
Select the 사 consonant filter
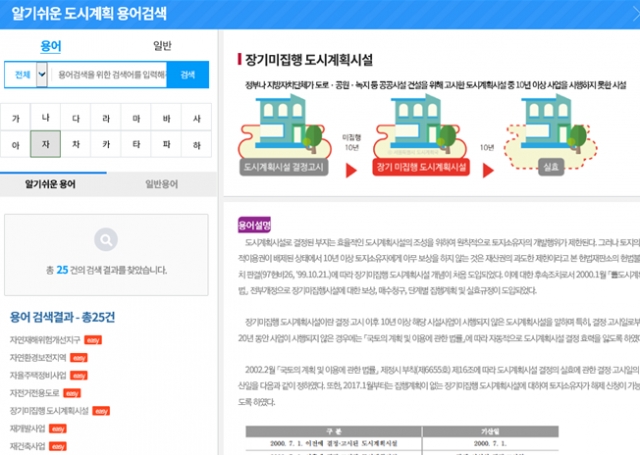coord(196,118)
